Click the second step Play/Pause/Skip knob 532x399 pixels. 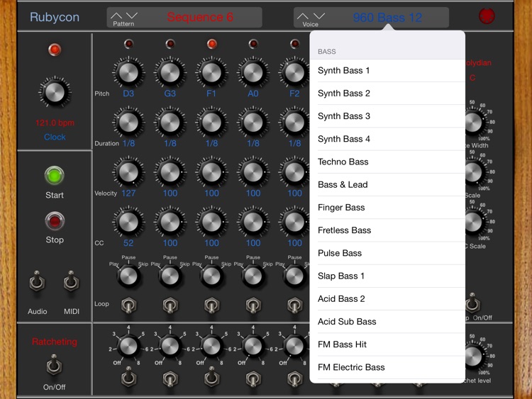(x=170, y=276)
